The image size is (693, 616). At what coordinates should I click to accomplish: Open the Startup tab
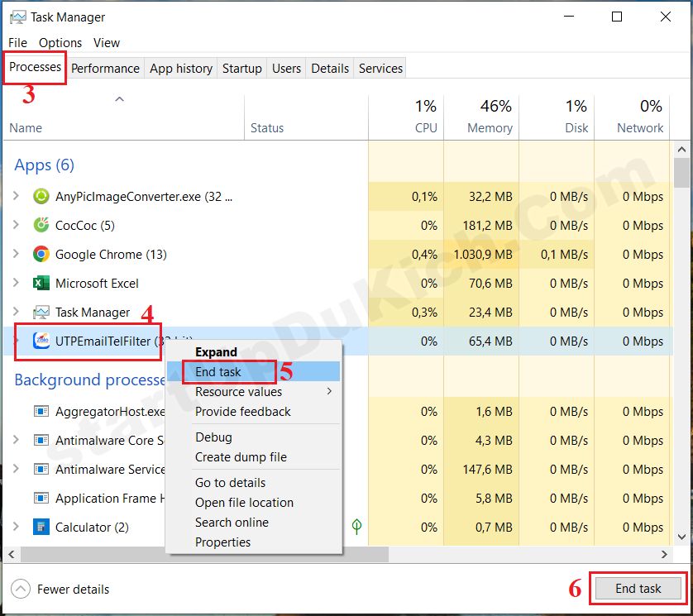[x=241, y=69]
